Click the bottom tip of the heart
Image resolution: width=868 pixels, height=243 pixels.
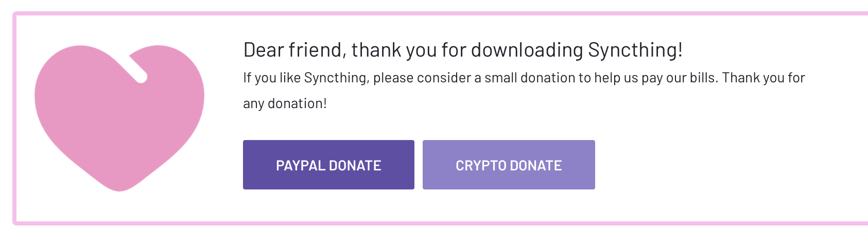coord(119,188)
